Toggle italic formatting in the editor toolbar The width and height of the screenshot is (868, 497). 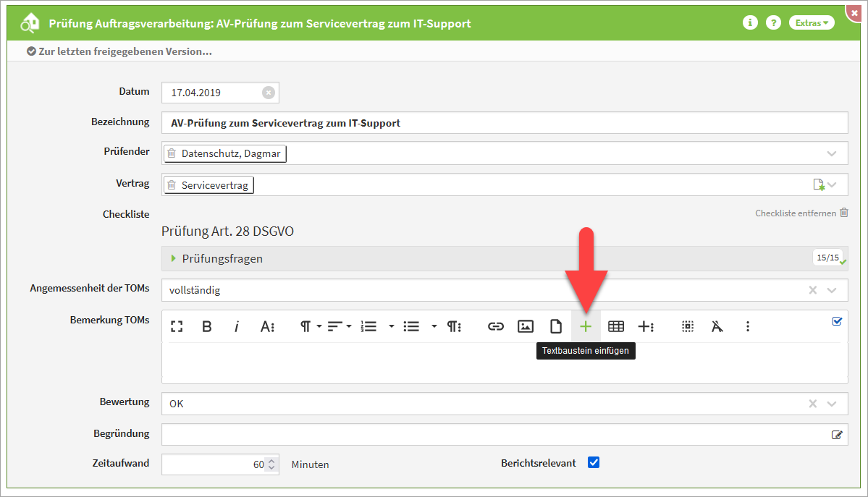(x=236, y=326)
